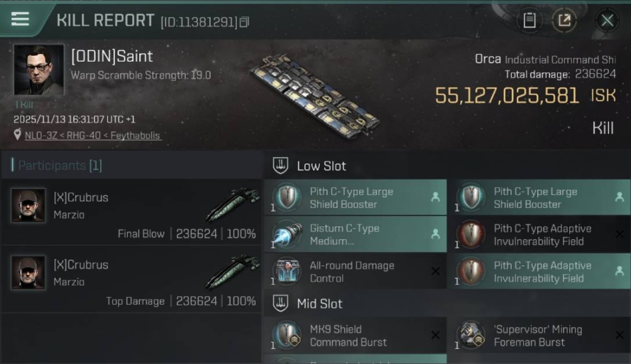Click the clipboard notes icon
This screenshot has width=631, height=364.
(529, 20)
